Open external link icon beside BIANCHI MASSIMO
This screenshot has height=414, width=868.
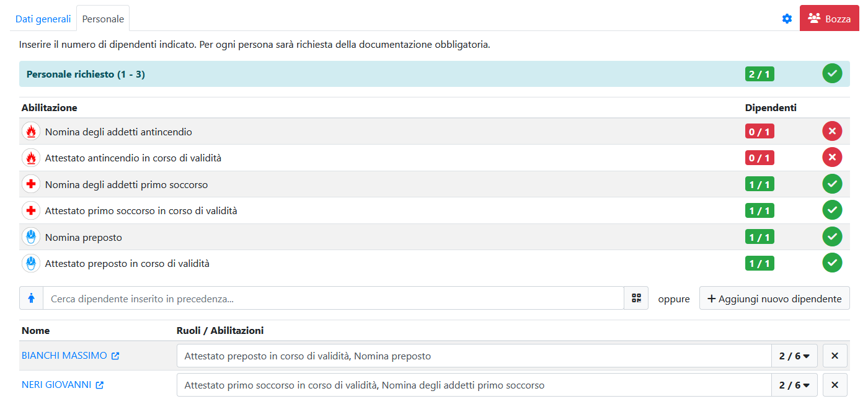tap(115, 356)
